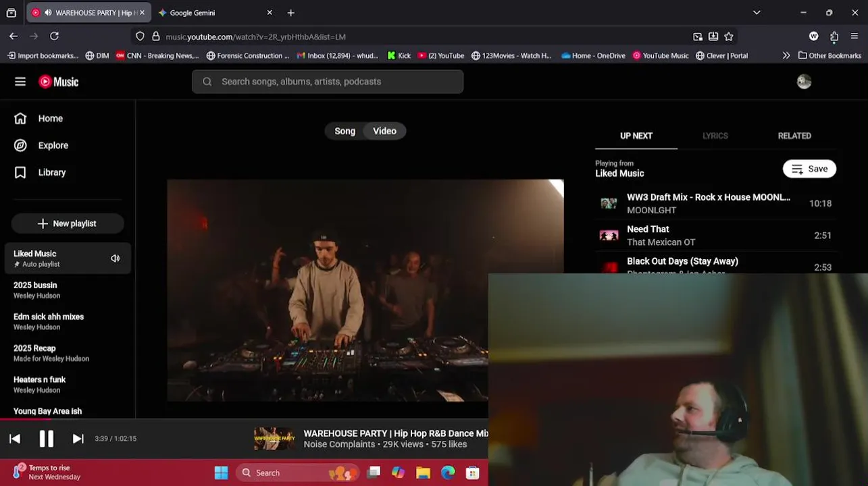Open a new browser tab
This screenshot has width=868, height=486.
point(291,13)
